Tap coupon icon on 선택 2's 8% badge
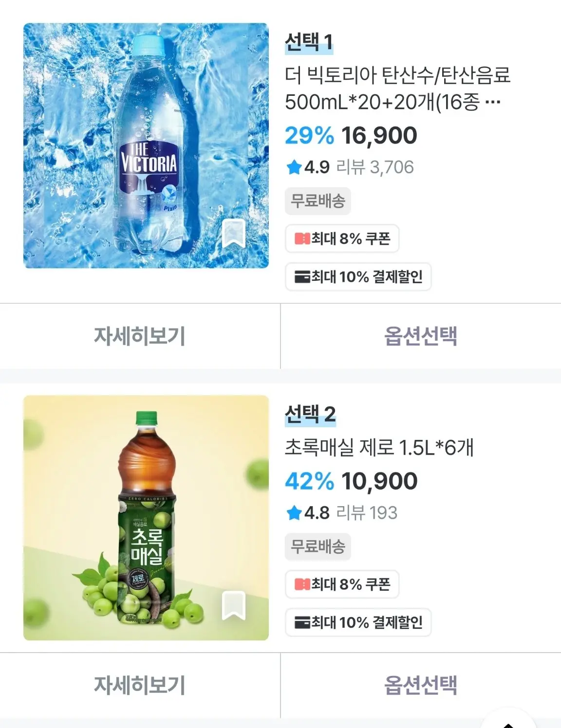Screen dimensions: 561x728 [302, 584]
